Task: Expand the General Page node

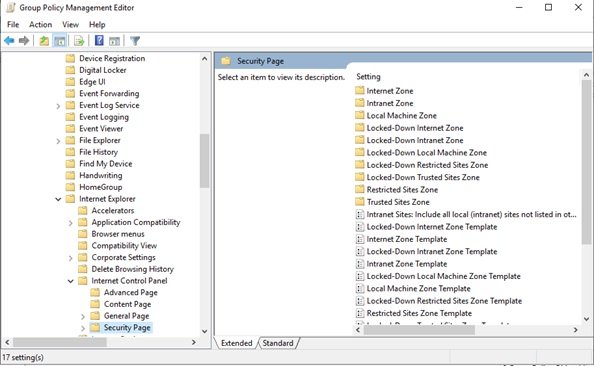Action: [x=83, y=316]
